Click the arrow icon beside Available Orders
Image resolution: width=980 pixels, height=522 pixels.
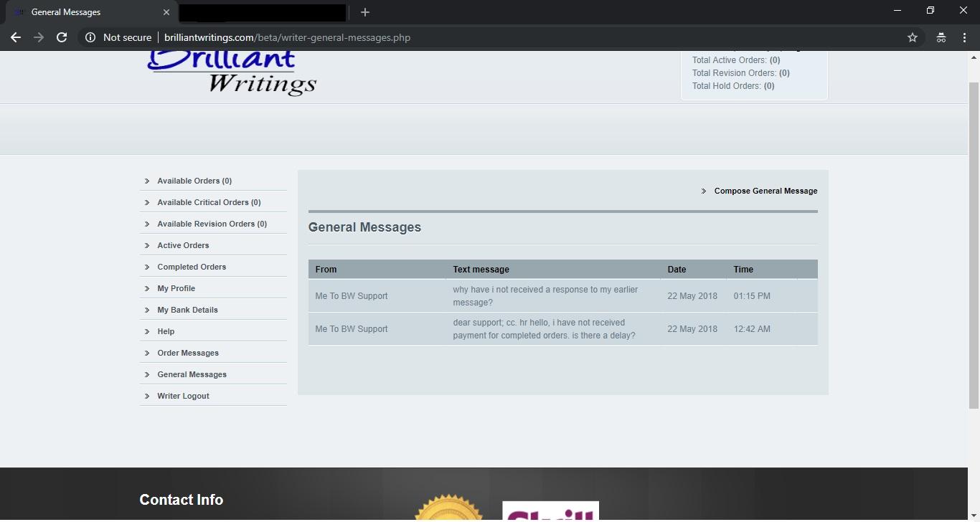click(x=147, y=181)
